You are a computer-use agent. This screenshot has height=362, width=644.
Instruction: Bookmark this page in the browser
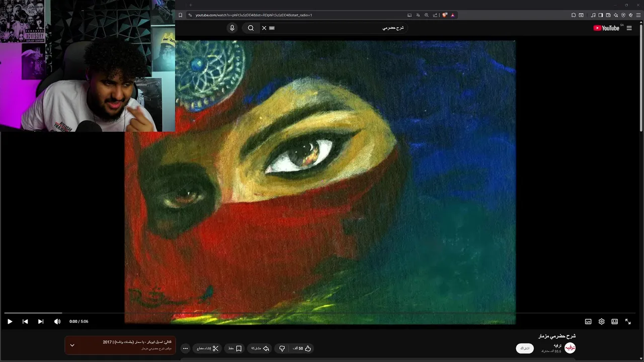click(x=181, y=15)
